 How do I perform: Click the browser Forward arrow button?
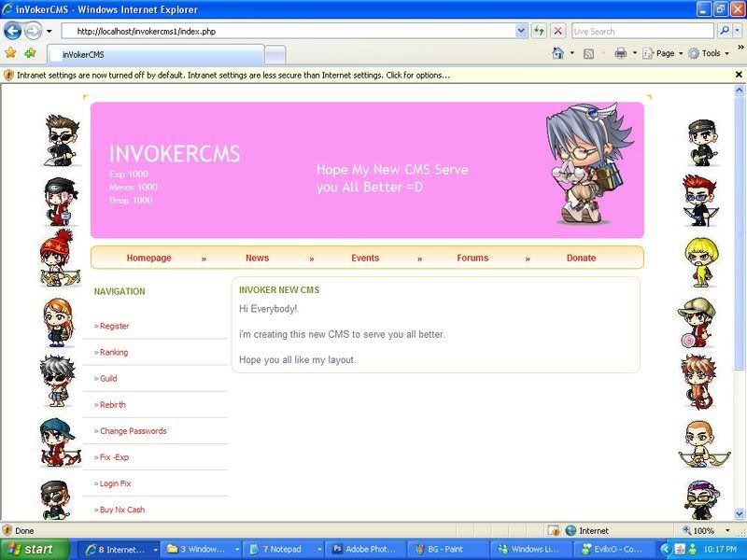33,32
